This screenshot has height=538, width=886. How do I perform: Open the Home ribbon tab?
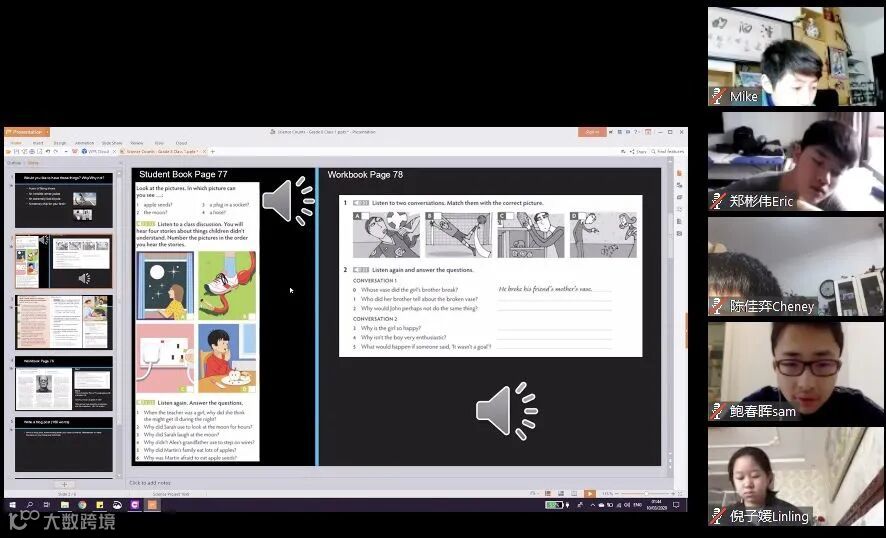(x=16, y=143)
